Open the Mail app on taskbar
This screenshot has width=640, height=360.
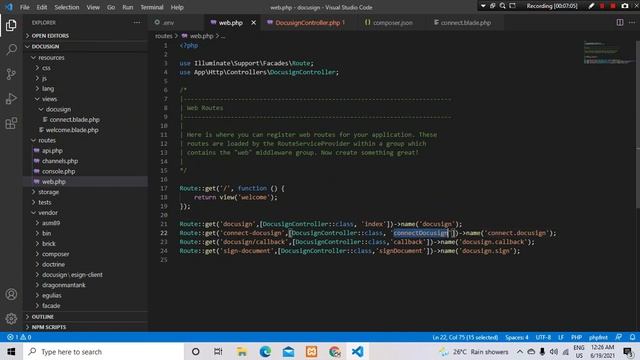[x=288, y=351]
